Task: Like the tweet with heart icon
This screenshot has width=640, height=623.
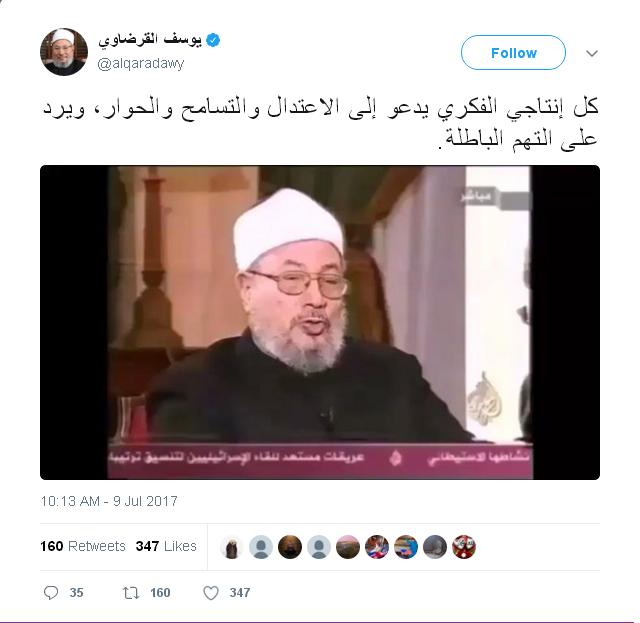Action: [x=211, y=593]
